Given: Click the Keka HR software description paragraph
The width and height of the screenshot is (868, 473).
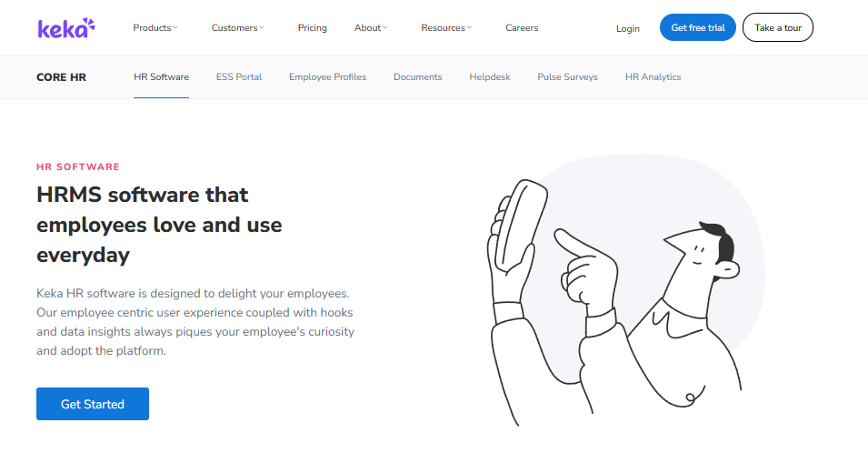Looking at the screenshot, I should pyautogui.click(x=195, y=322).
